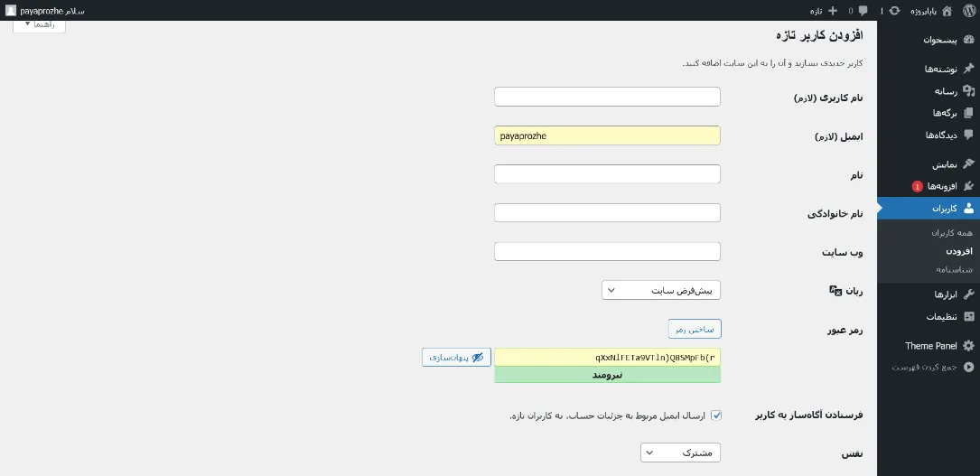Open the زبان language dropdown

pyautogui.click(x=660, y=291)
